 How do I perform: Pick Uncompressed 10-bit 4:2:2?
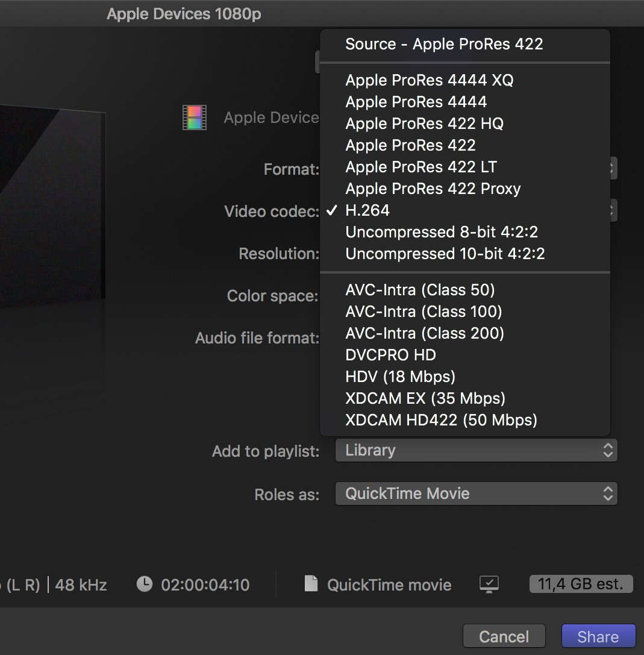pyautogui.click(x=465, y=254)
